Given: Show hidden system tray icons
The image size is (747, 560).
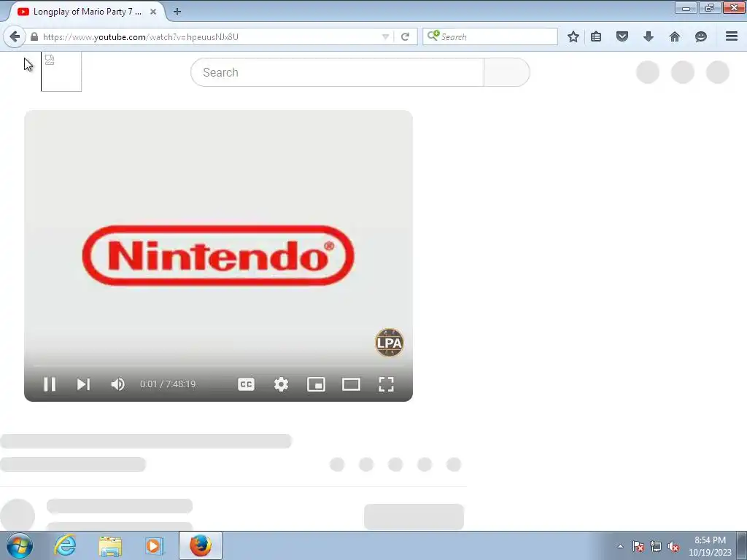Looking at the screenshot, I should [x=620, y=546].
